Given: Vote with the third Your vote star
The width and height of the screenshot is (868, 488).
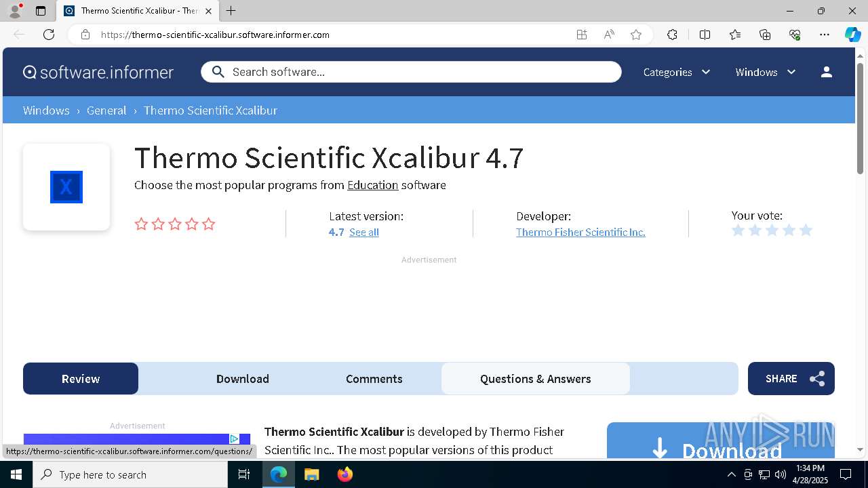Looking at the screenshot, I should pyautogui.click(x=772, y=230).
